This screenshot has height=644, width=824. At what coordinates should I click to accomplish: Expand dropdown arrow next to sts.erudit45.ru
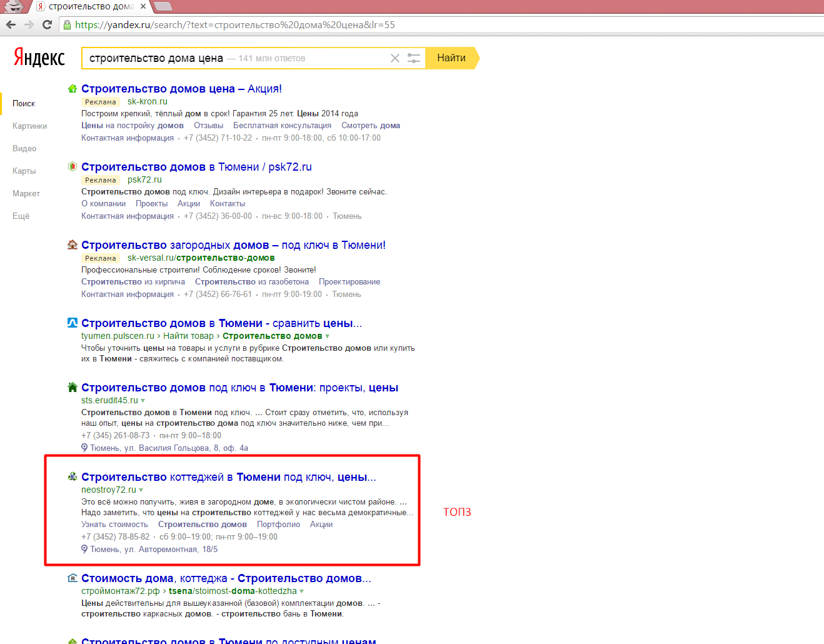point(143,401)
